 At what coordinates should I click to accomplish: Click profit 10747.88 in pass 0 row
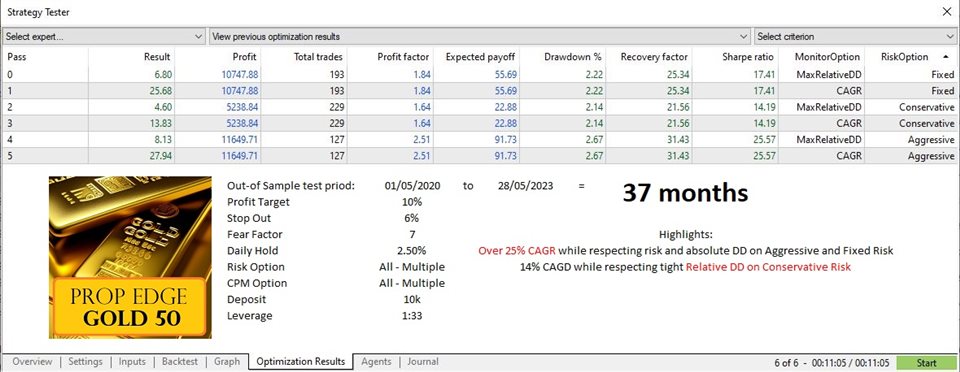click(240, 74)
